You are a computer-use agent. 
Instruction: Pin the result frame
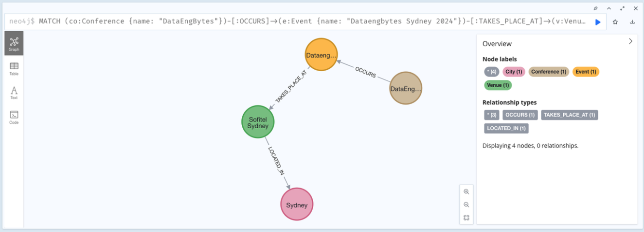[x=596, y=8]
